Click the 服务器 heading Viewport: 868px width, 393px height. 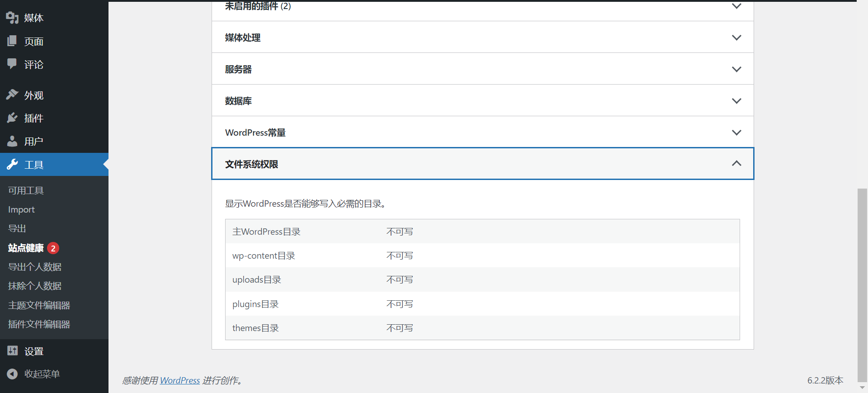[x=238, y=69]
